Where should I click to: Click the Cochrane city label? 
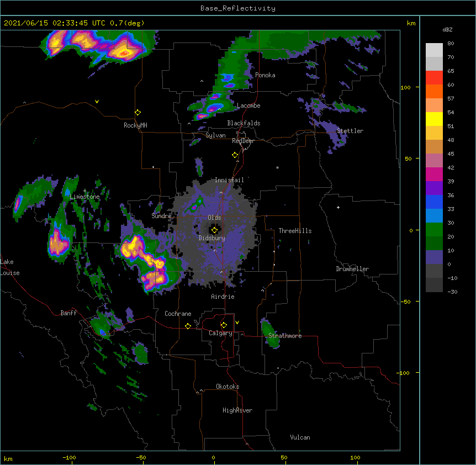(178, 314)
